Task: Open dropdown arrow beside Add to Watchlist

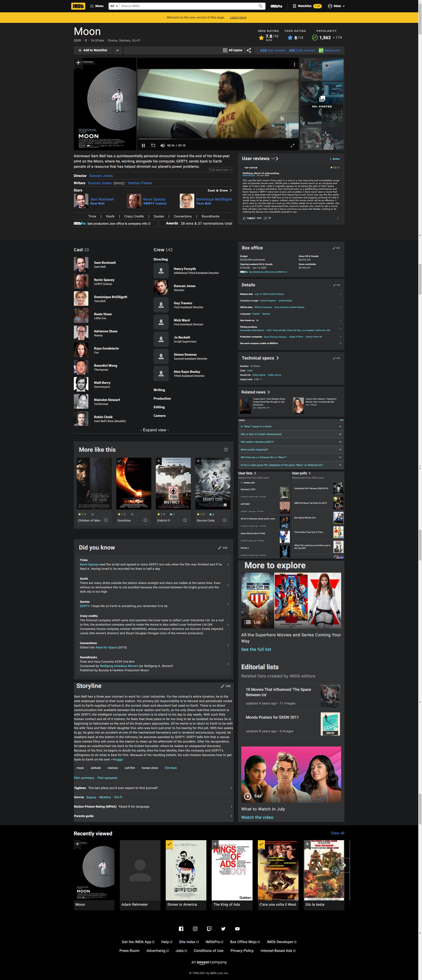Action: 117,50
